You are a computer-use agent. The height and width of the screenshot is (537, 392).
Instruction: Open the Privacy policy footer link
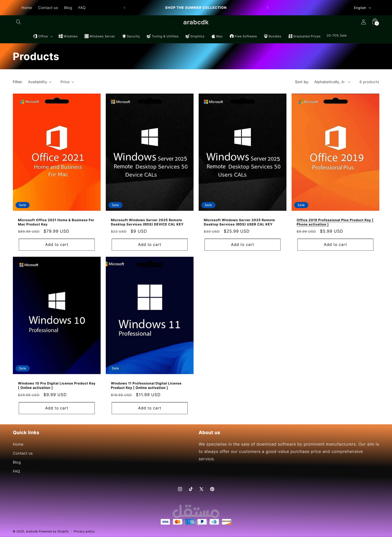[x=84, y=531]
